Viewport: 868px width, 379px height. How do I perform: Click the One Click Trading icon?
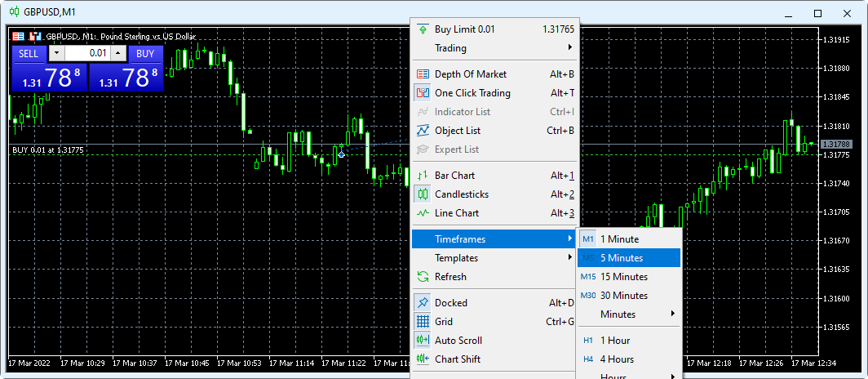pyautogui.click(x=423, y=93)
